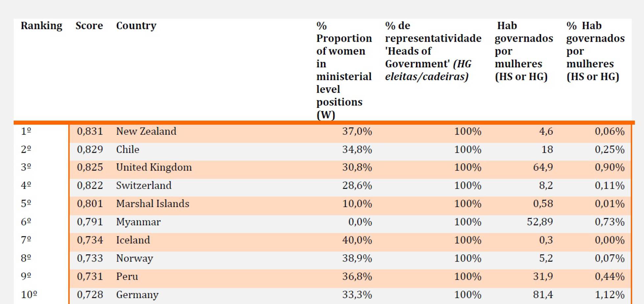Click the Heads of Government header
Viewport: 644px width, 304px height.
[x=433, y=51]
